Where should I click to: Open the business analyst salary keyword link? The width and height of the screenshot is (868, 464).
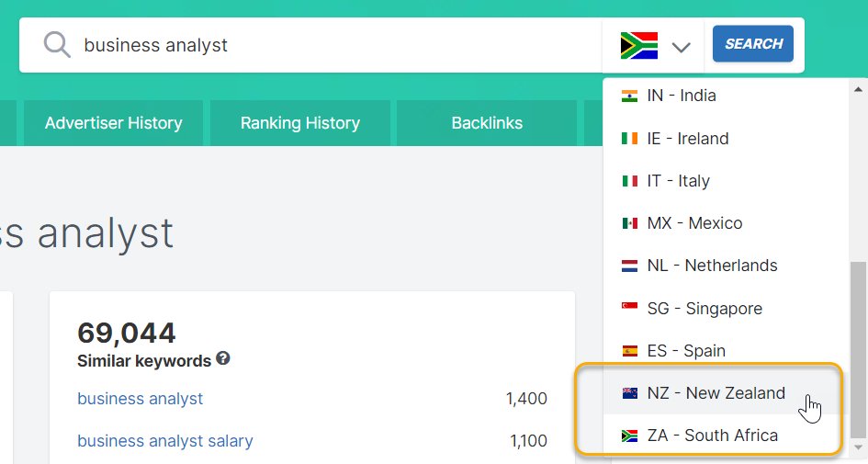(x=165, y=441)
